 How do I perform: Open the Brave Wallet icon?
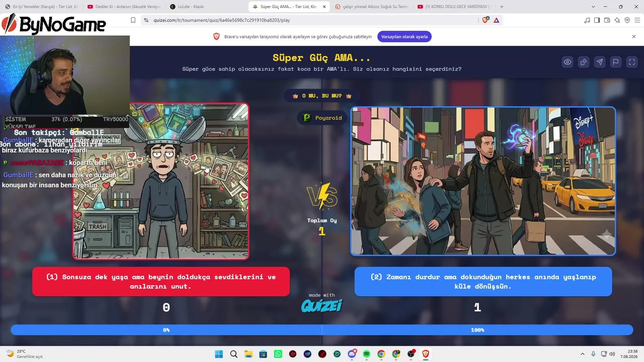[x=607, y=20]
